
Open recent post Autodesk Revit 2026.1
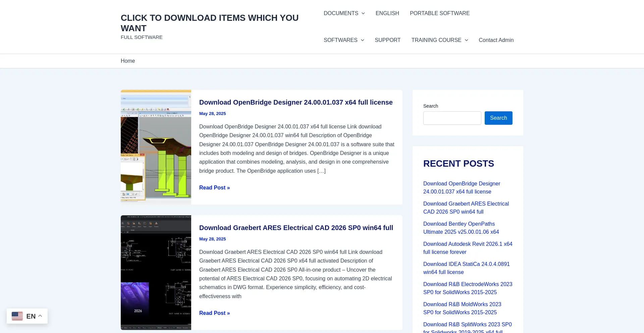[x=468, y=248]
